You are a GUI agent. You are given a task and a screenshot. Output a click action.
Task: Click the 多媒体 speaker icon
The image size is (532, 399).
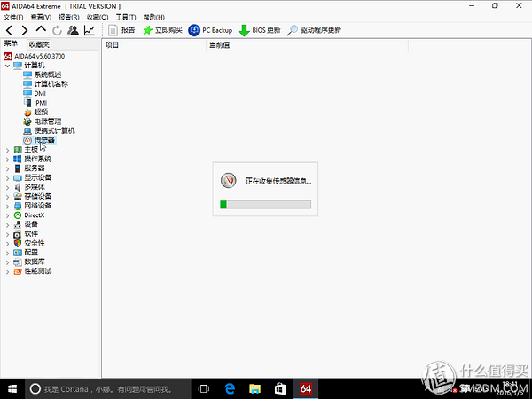pyautogui.click(x=18, y=187)
